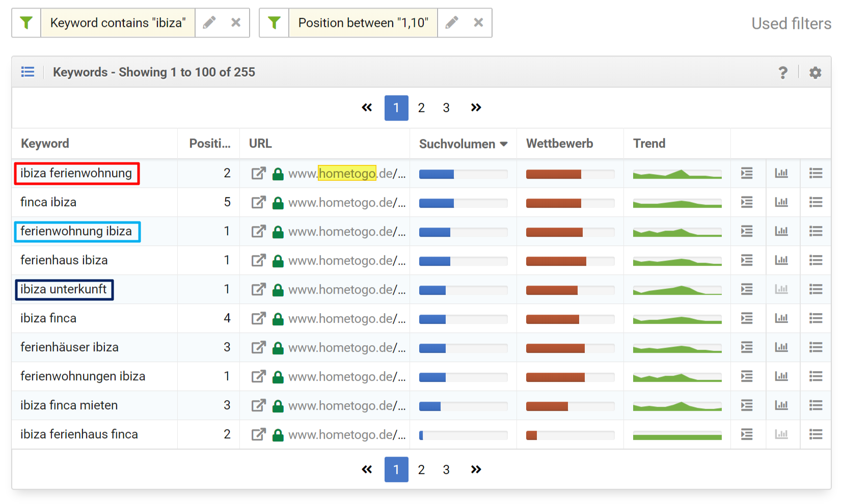Viewport: 843px width, 504px height.
Task: Click the funnel icon beside Position filter
Action: tap(274, 22)
